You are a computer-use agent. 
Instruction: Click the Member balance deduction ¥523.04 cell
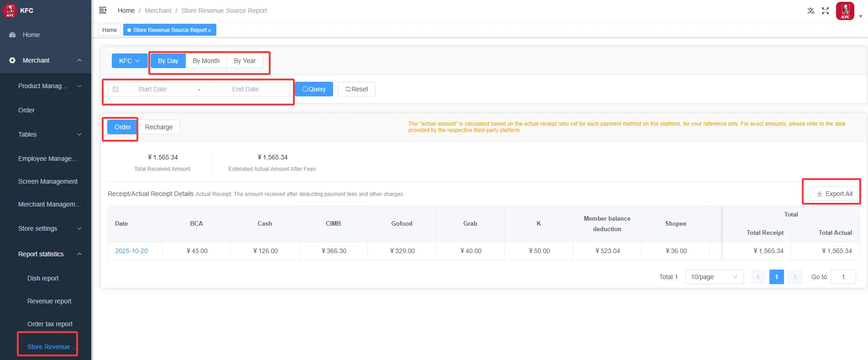pos(607,251)
